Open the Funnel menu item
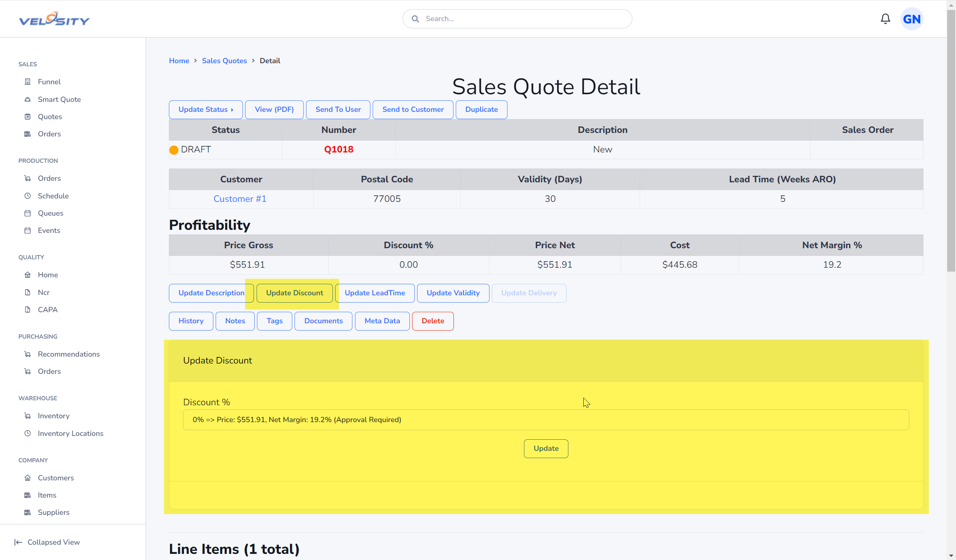956x560 pixels. pyautogui.click(x=49, y=82)
